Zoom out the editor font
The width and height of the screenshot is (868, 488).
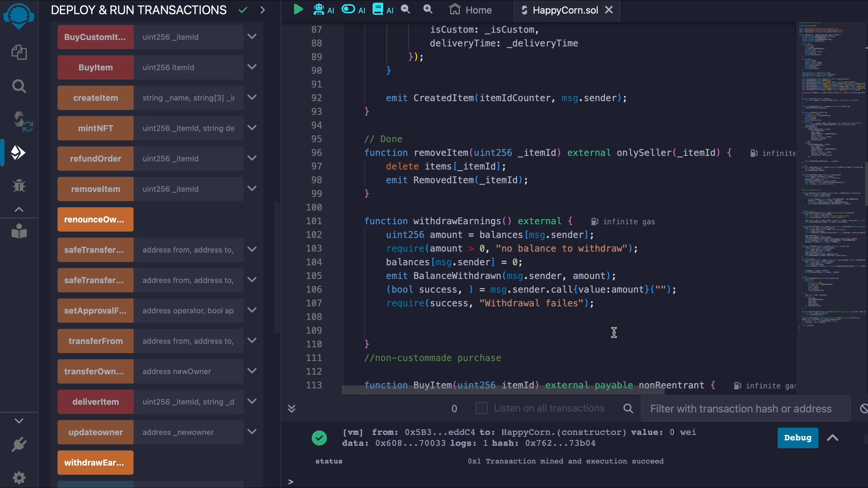[x=406, y=9]
